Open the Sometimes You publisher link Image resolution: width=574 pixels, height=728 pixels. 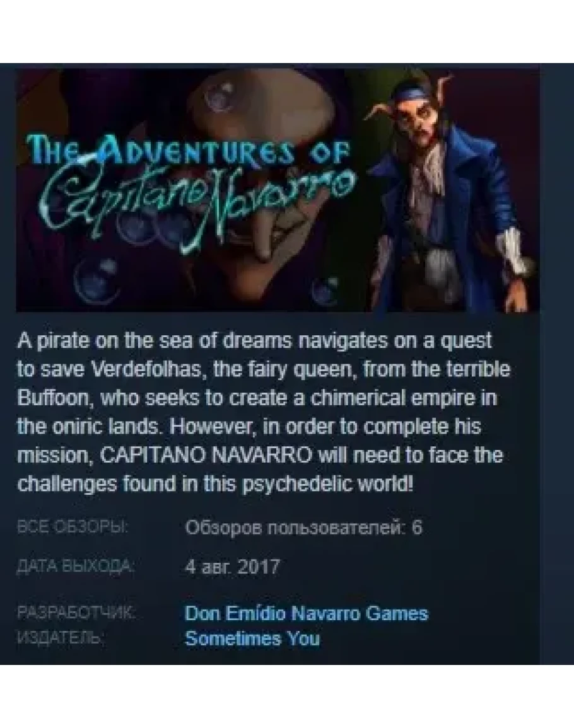[x=252, y=638]
